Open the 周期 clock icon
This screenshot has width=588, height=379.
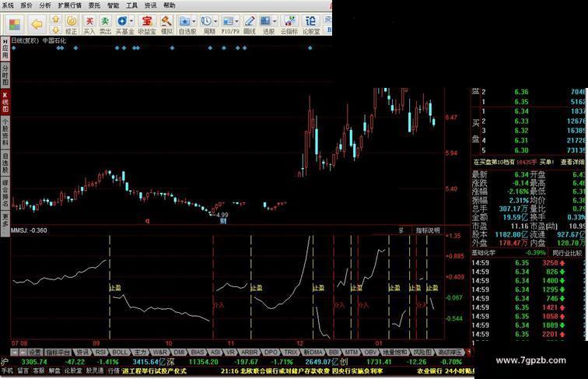[207, 25]
